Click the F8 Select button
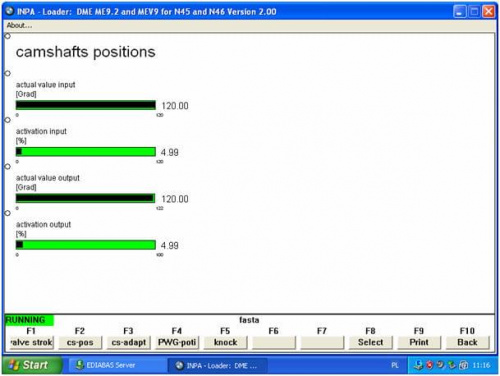 click(x=371, y=342)
